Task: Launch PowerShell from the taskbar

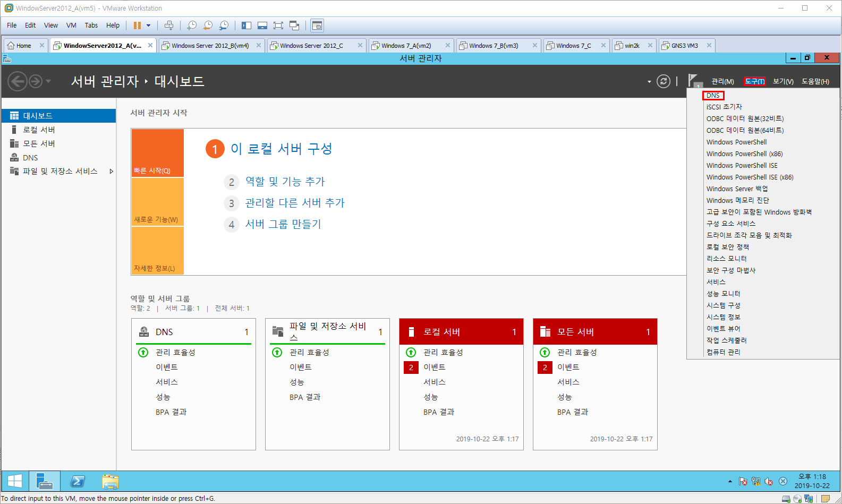Action: pos(78,481)
